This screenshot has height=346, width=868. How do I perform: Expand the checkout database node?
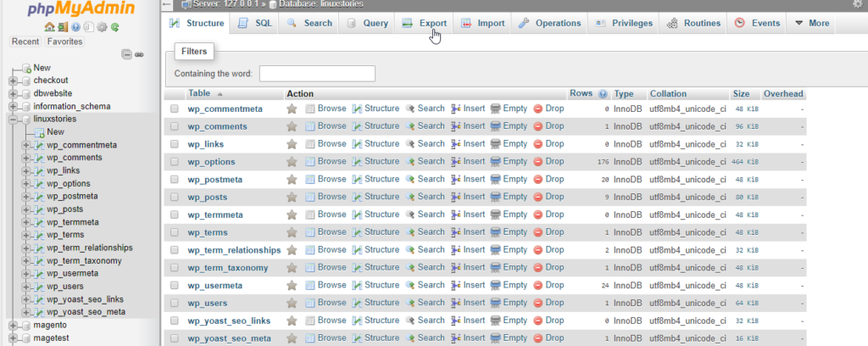(x=13, y=81)
